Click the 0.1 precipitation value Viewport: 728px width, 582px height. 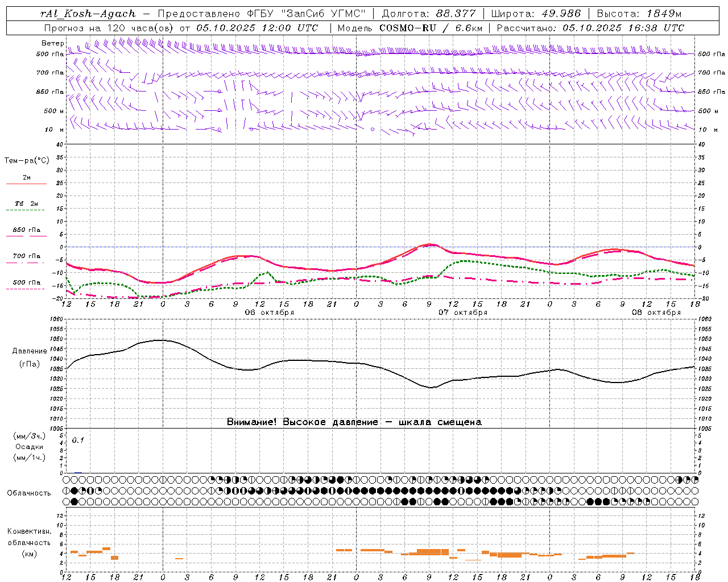click(78, 440)
